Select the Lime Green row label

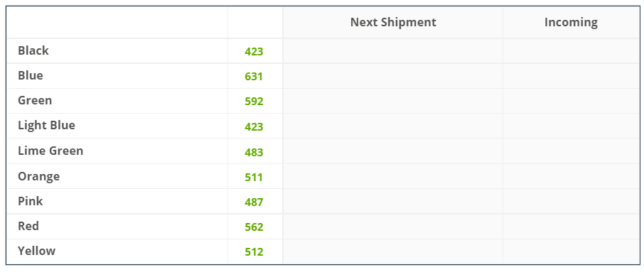pyautogui.click(x=50, y=151)
